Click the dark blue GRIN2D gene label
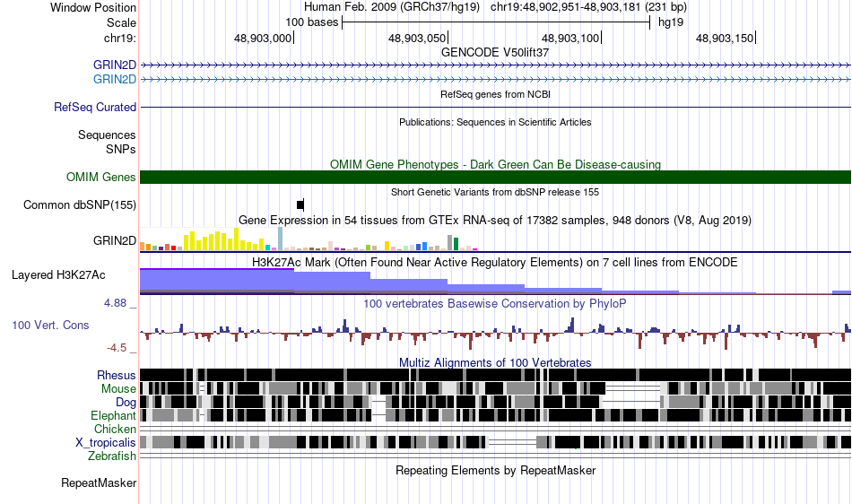The height and width of the screenshot is (504, 852). coord(115,65)
